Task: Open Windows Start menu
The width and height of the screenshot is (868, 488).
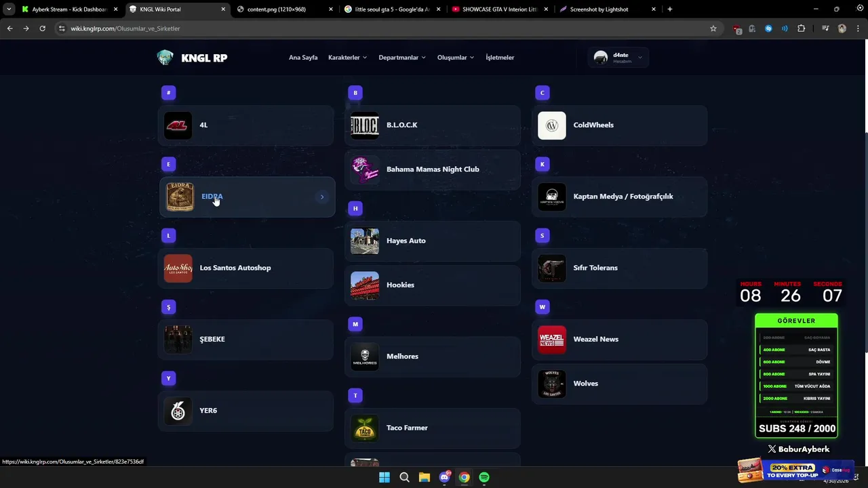Action: click(x=384, y=477)
